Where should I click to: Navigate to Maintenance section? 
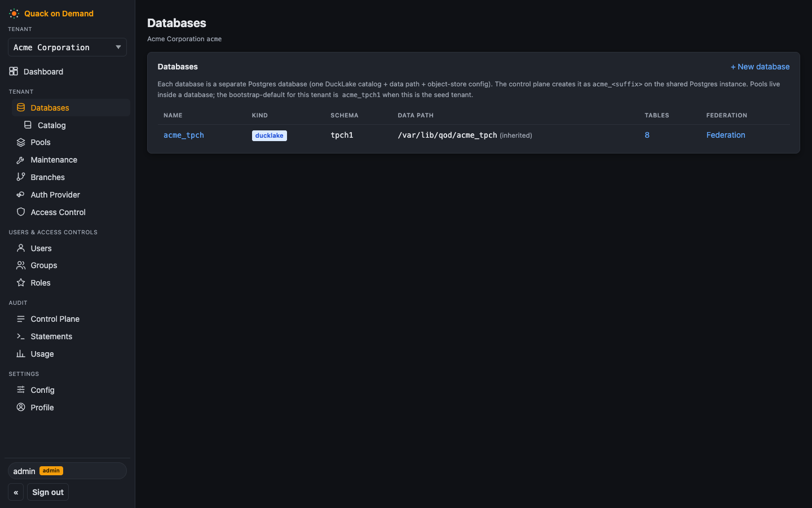[x=71, y=160]
